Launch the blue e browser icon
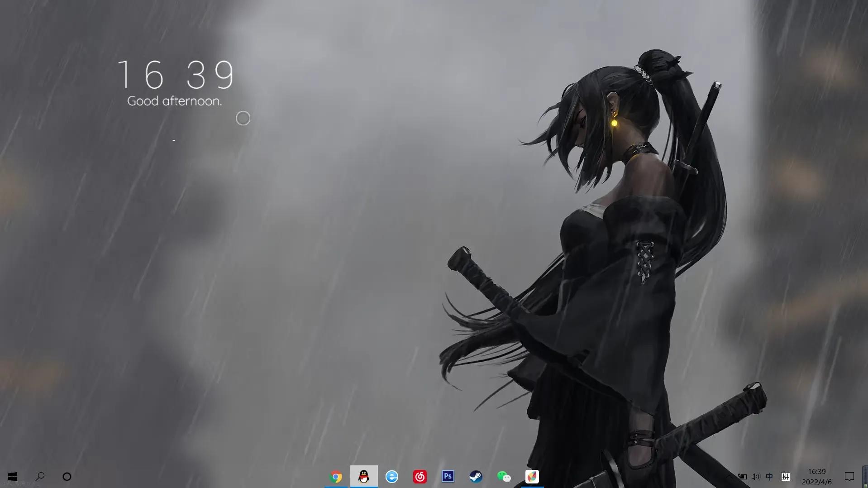This screenshot has height=488, width=868. point(392,477)
